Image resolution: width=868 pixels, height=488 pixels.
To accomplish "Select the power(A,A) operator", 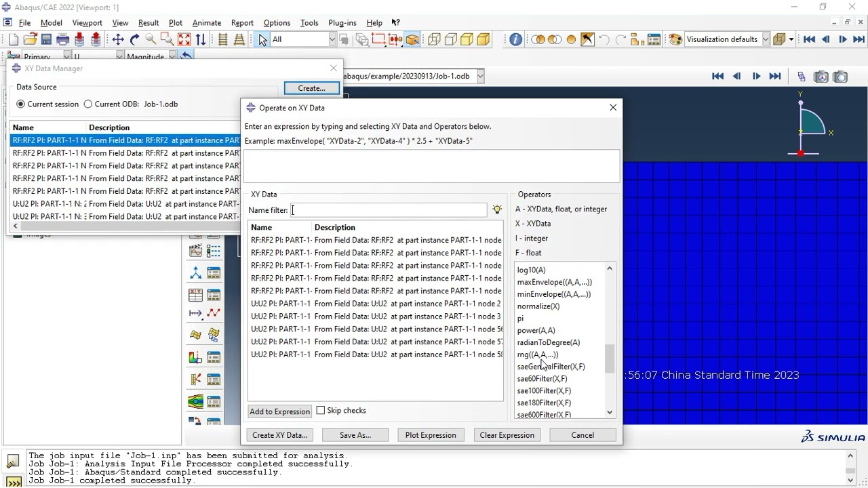I will click(536, 331).
